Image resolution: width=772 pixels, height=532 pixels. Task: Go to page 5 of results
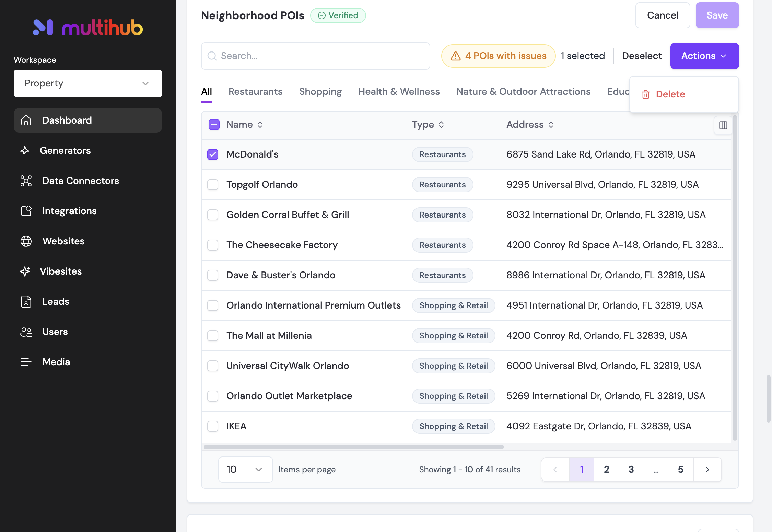tap(681, 470)
